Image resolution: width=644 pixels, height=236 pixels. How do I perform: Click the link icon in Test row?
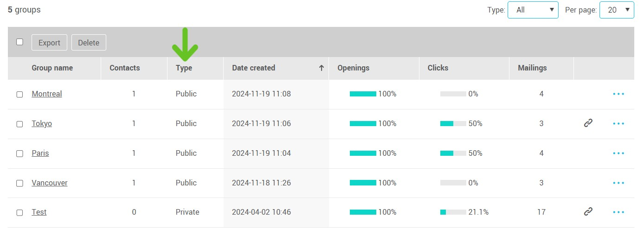click(x=588, y=212)
